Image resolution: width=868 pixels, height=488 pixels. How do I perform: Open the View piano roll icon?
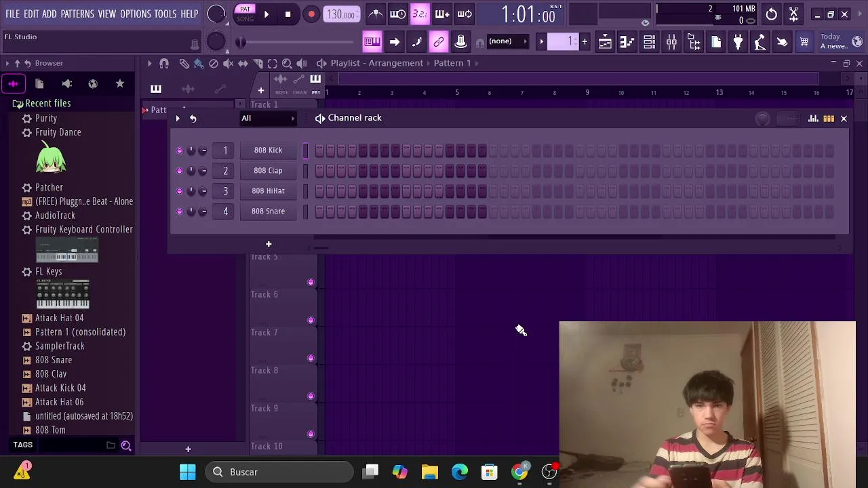click(627, 43)
